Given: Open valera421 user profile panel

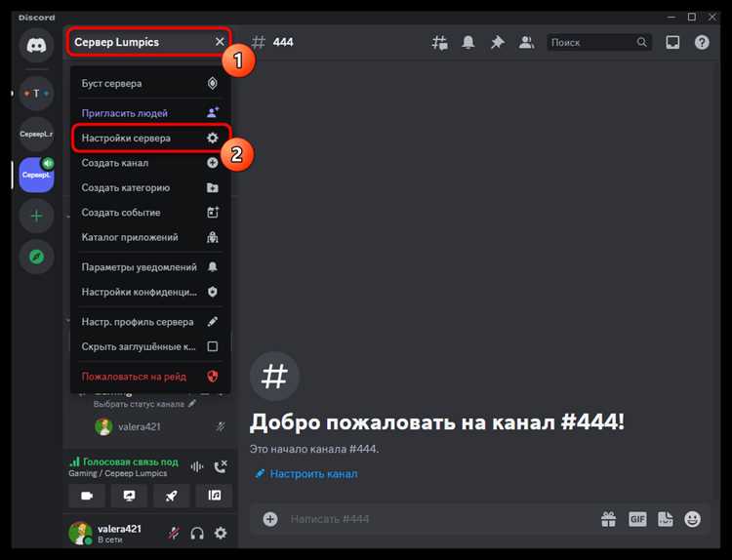Looking at the screenshot, I should pyautogui.click(x=106, y=533).
